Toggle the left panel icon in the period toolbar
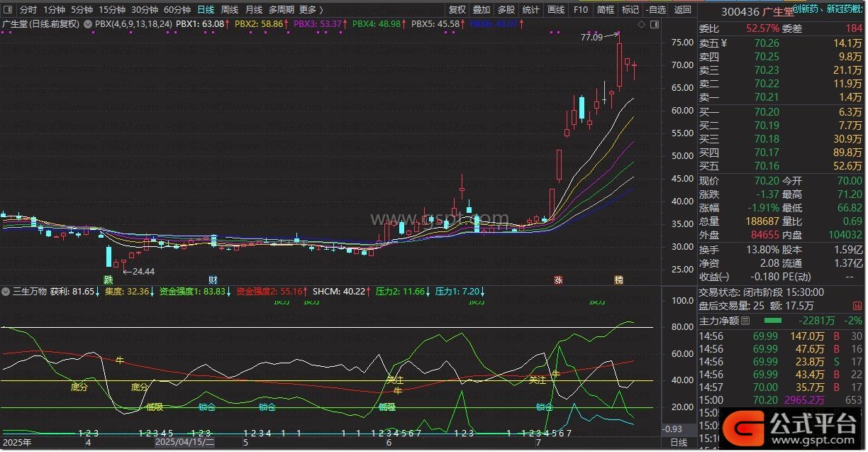This screenshot has width=868, height=452. [8, 10]
